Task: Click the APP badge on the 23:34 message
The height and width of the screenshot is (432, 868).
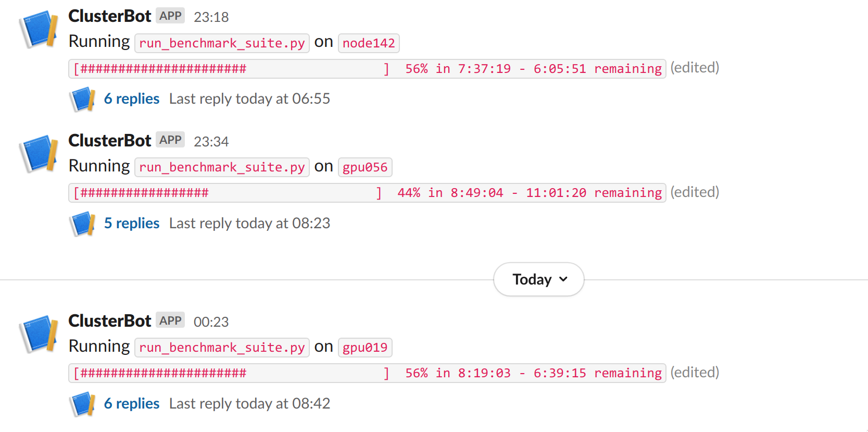Action: [x=170, y=139]
